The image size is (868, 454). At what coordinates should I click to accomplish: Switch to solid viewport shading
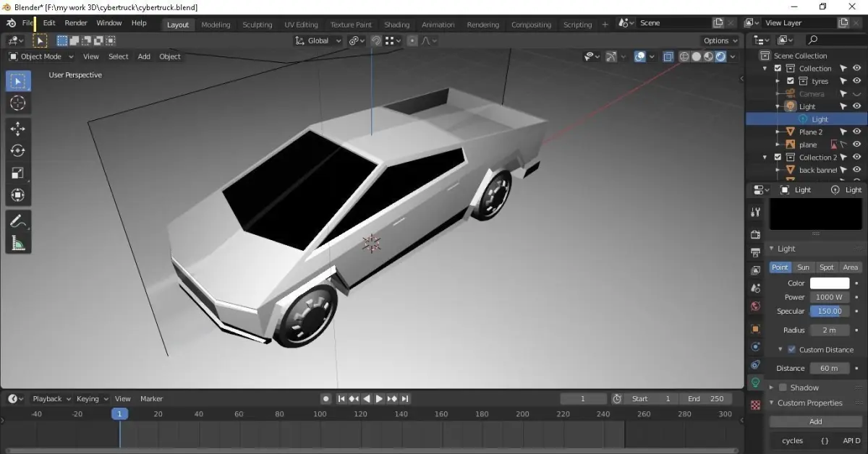point(696,56)
